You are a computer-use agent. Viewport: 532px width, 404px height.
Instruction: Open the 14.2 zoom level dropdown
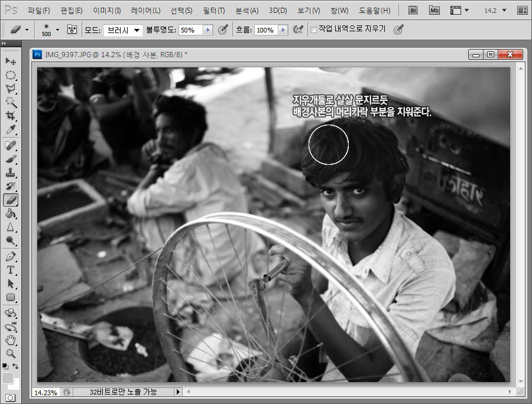(504, 11)
